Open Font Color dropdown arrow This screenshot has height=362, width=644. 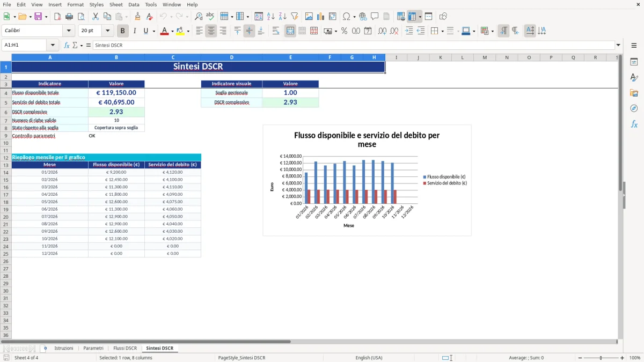(171, 31)
